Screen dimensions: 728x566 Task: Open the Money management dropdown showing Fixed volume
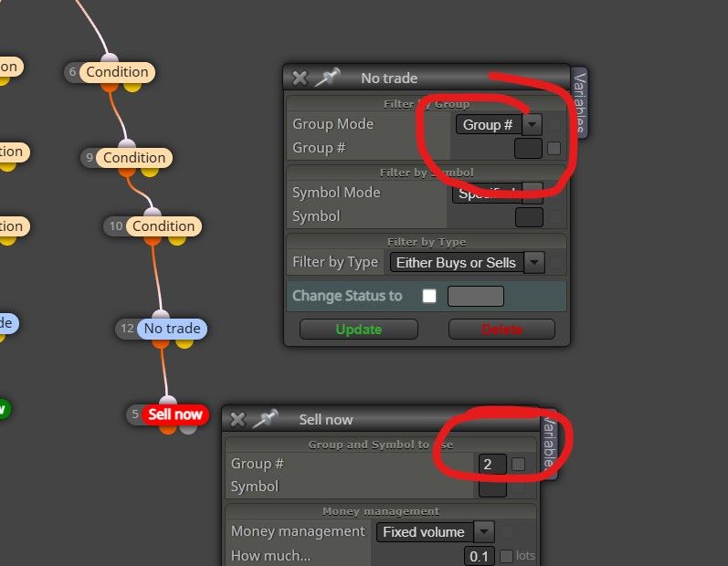click(x=436, y=532)
